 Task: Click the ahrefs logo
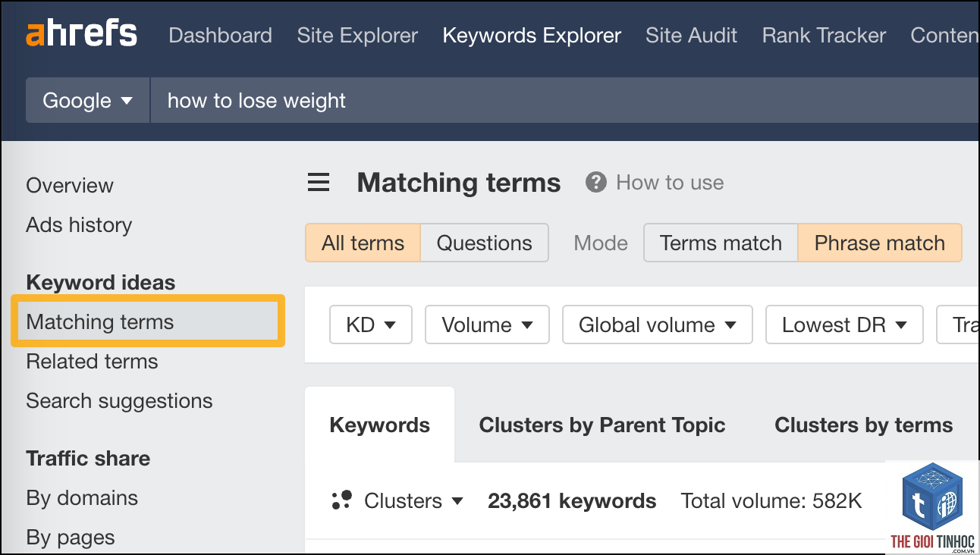[81, 35]
